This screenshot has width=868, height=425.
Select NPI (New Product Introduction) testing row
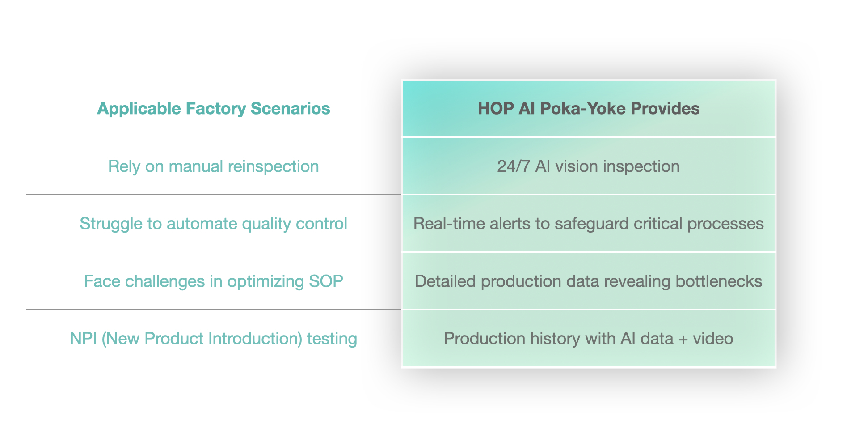(x=213, y=338)
